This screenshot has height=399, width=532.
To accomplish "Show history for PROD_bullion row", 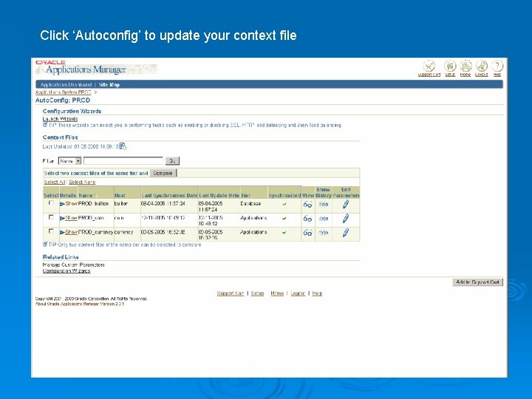I will 324,204.
